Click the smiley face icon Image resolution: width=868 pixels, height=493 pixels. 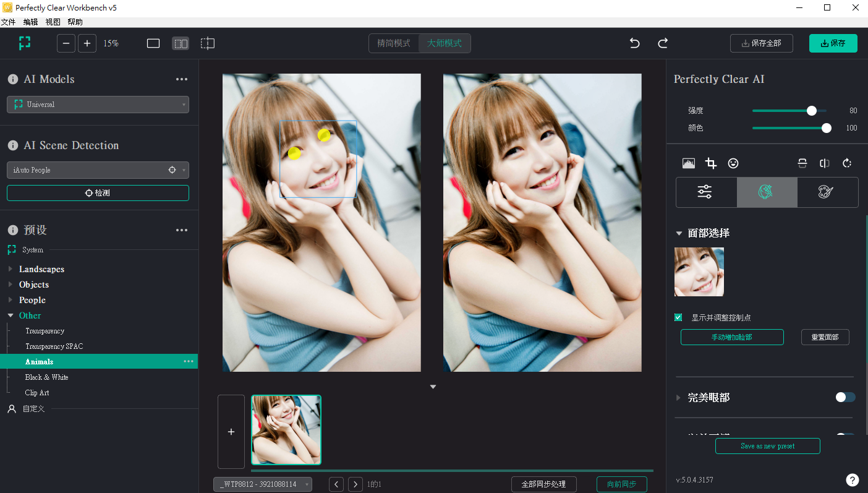coord(733,163)
